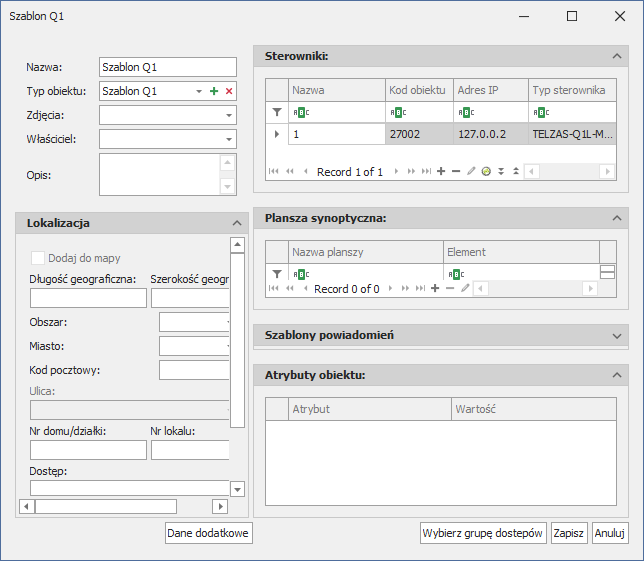This screenshot has width=644, height=561.
Task: Edit record with Plansza synoptyczna pencil icon
Action: pos(465,288)
